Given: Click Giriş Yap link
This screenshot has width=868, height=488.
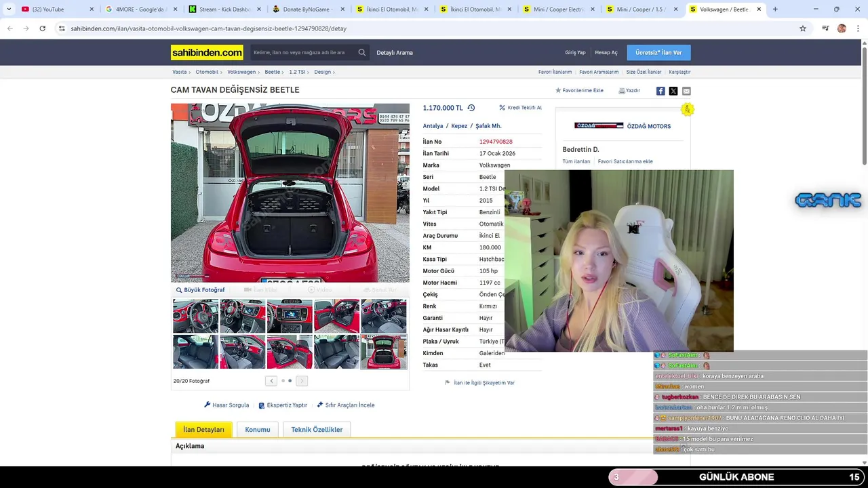Looking at the screenshot, I should [x=575, y=52].
